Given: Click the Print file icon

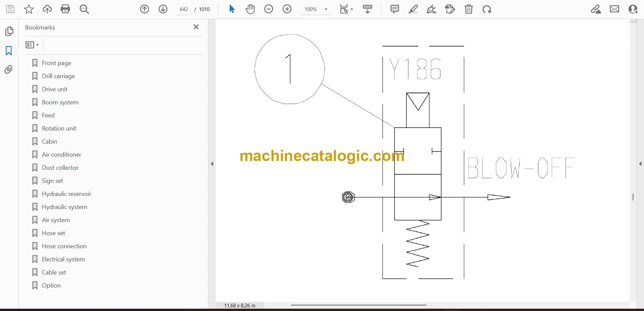Looking at the screenshot, I should (x=65, y=9).
